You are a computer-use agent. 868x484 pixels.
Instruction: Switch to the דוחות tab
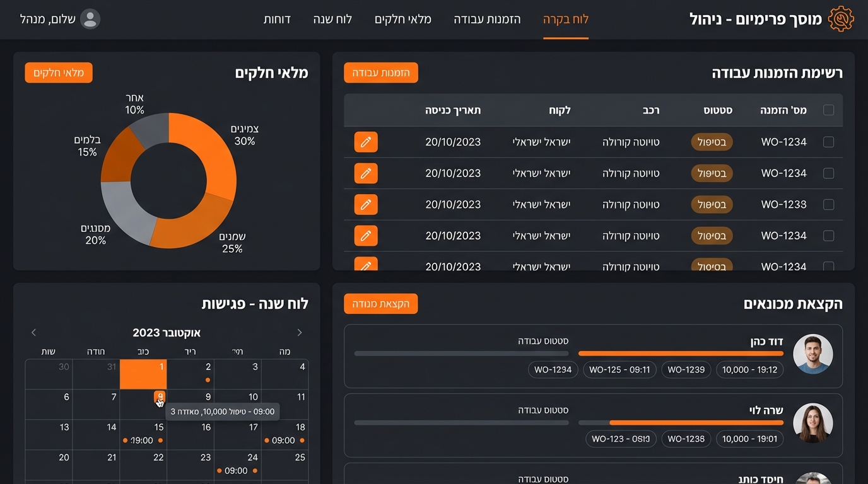pos(278,20)
